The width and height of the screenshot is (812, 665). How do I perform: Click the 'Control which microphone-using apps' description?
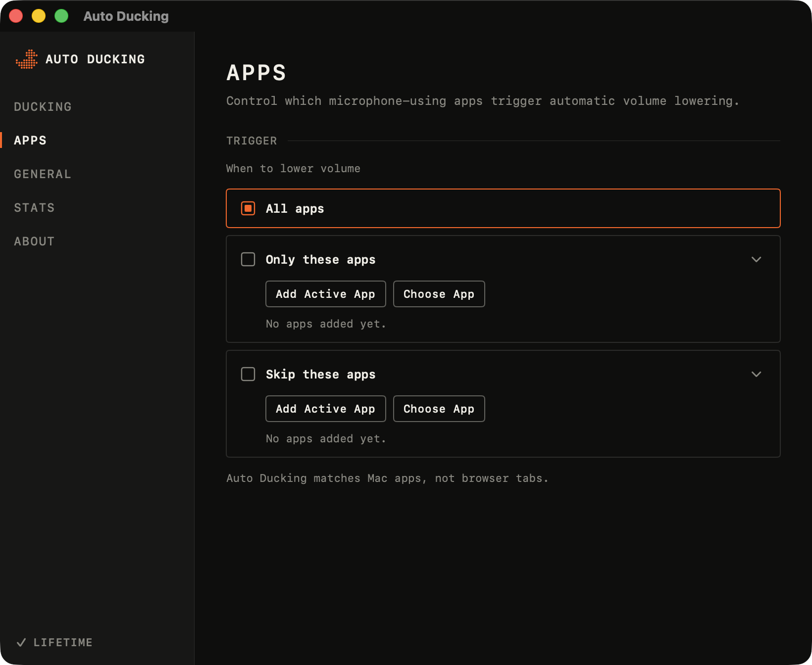(x=483, y=101)
